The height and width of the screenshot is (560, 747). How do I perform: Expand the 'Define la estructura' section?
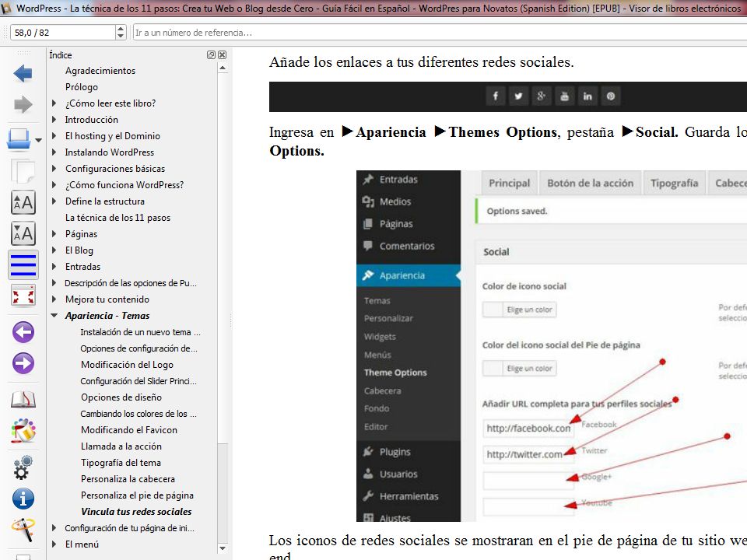pyautogui.click(x=54, y=201)
